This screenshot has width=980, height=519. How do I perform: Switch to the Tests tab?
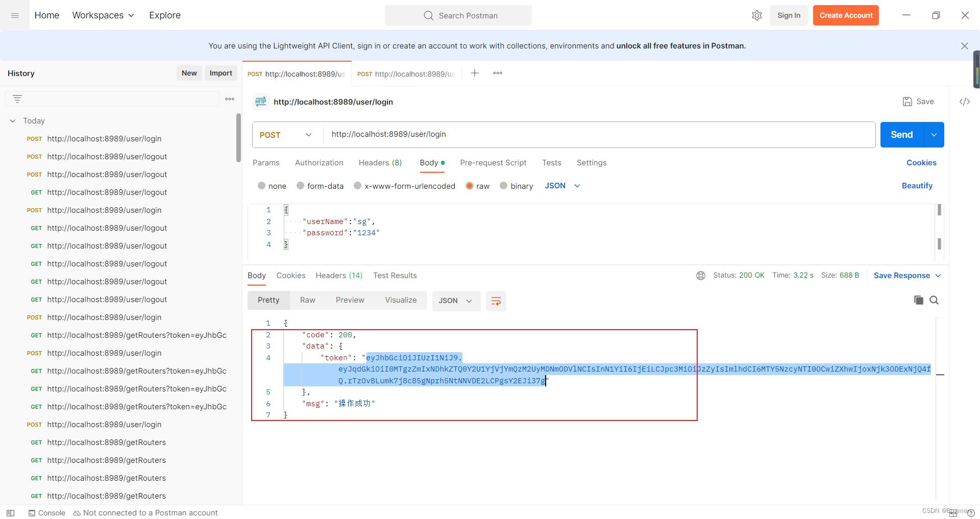[x=551, y=163]
